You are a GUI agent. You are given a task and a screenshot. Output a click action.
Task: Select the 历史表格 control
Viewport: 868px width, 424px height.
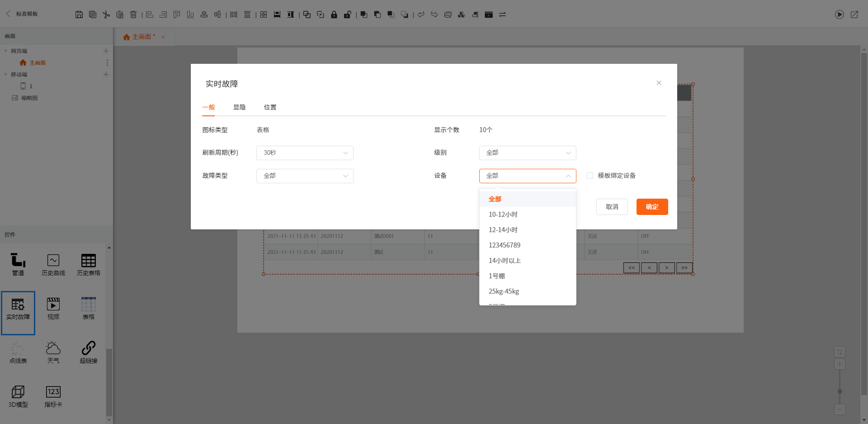tap(89, 264)
